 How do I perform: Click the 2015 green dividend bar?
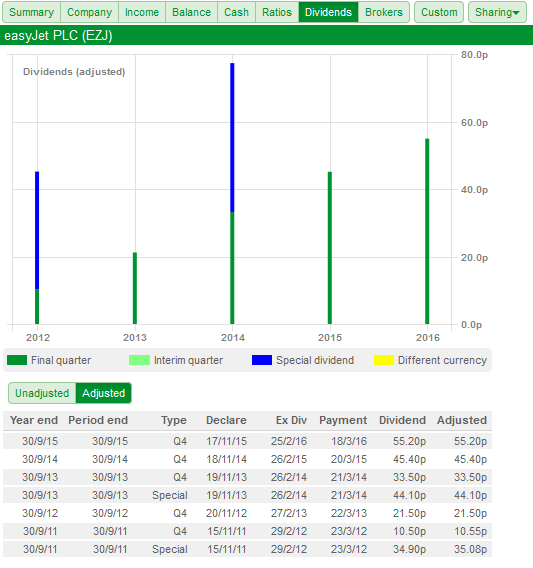[x=330, y=248]
